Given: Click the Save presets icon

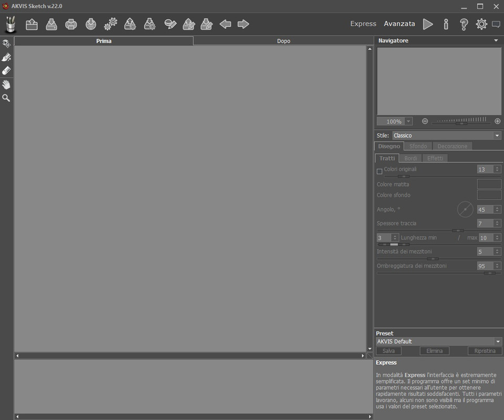Looking at the screenshot, I should 150,24.
